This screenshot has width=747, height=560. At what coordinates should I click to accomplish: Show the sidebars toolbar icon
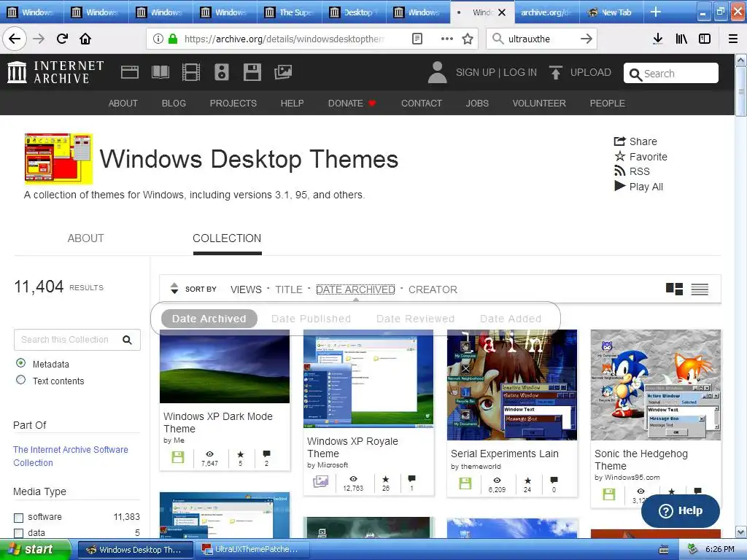[705, 39]
